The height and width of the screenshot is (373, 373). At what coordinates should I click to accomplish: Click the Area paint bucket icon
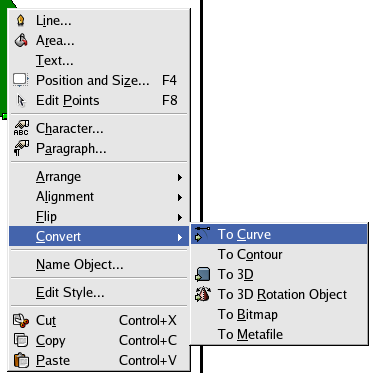pos(21,40)
